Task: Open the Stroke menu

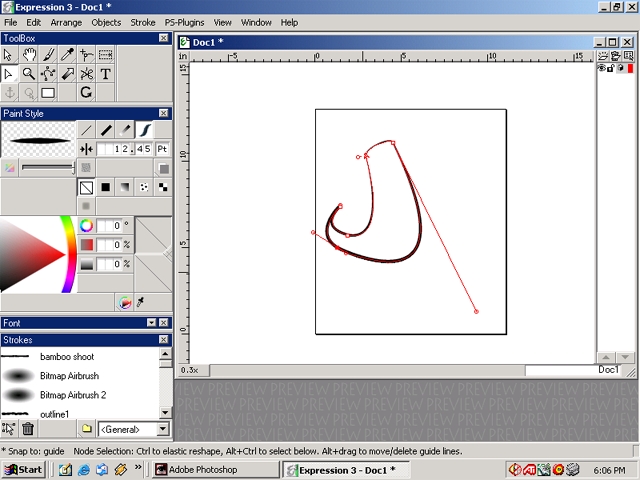Action: pos(142,22)
